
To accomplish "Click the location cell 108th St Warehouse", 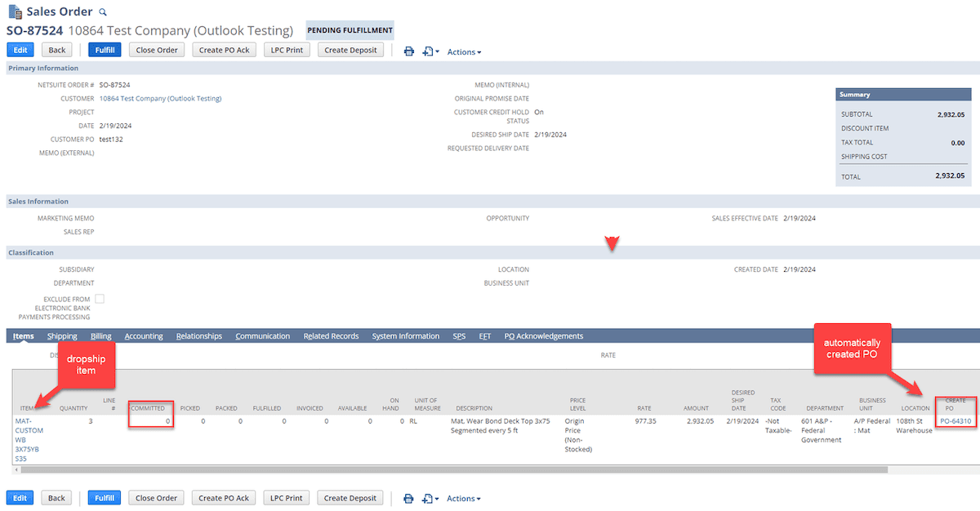I will [x=914, y=426].
